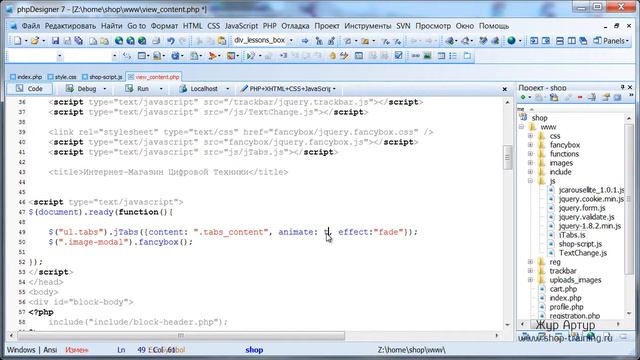Screen dimensions: 640x360
Task: Click the green run-debug icon in second toolbar
Action: 251,56
